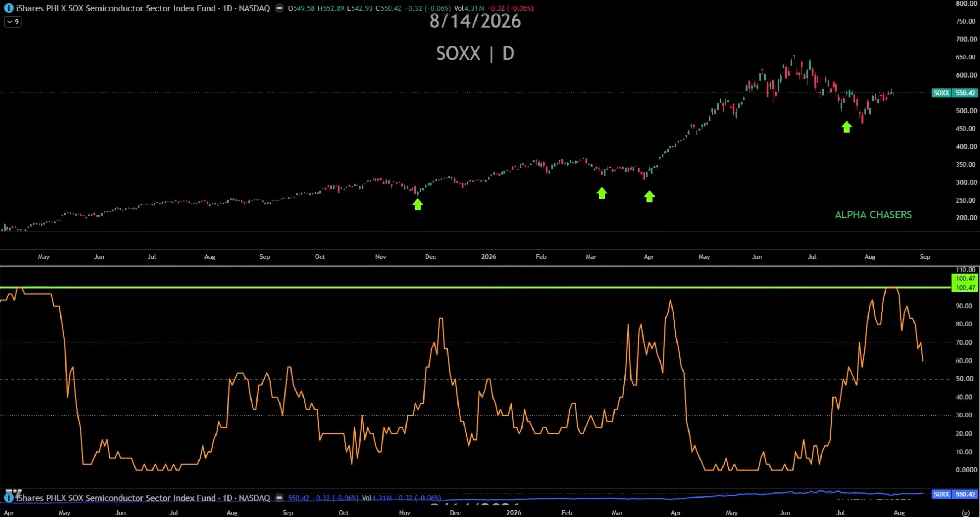Click the 750.00 price scale label
980x517 pixels.
click(x=966, y=21)
